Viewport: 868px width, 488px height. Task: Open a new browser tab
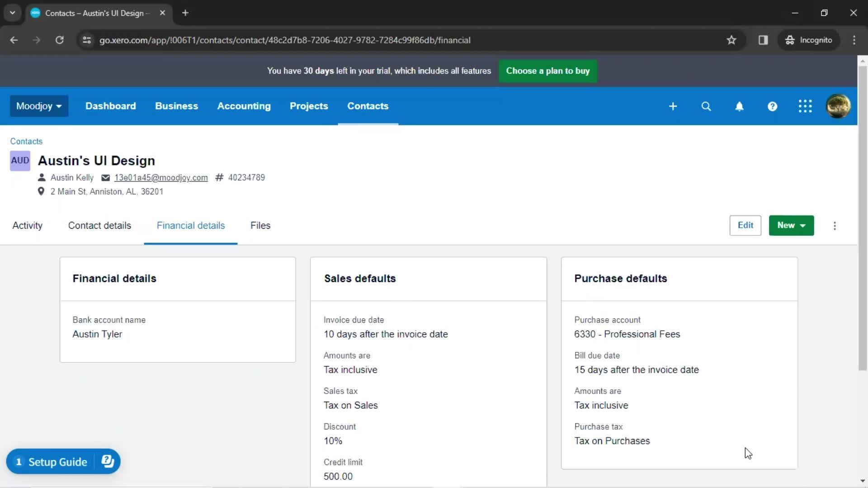click(185, 13)
